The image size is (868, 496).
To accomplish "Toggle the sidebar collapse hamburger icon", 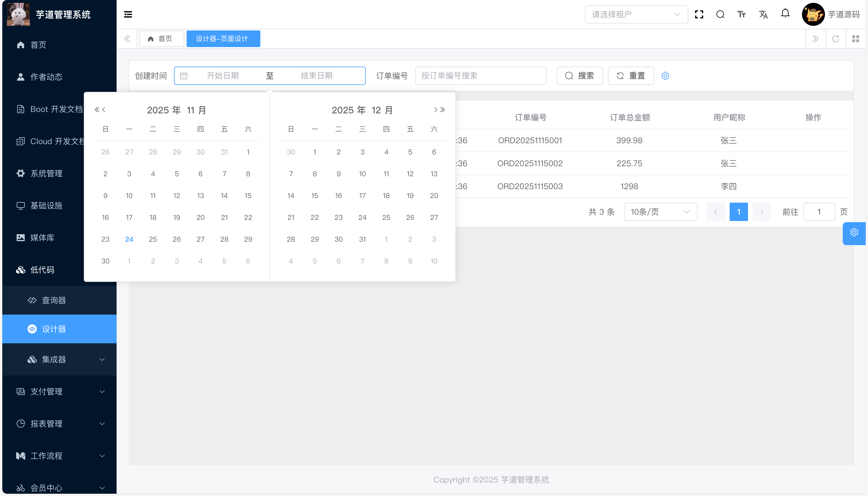I will click(128, 14).
